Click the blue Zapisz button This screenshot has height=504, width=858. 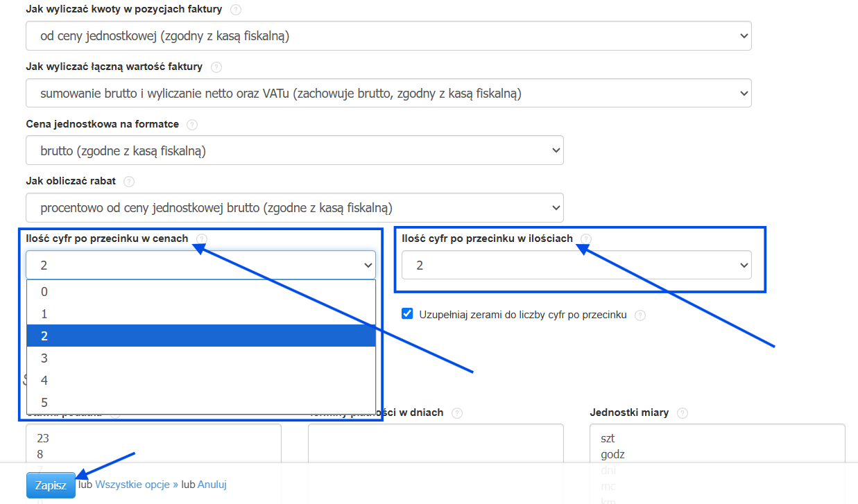[51, 485]
